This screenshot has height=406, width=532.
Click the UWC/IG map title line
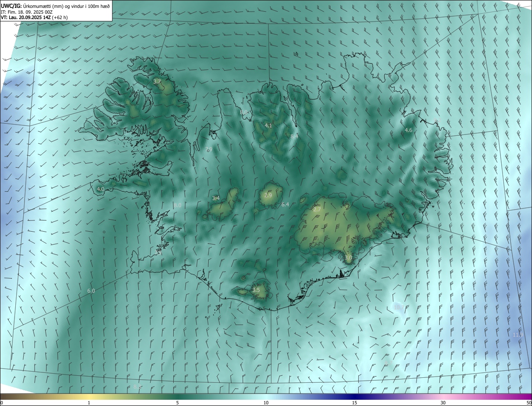pyautogui.click(x=55, y=6)
